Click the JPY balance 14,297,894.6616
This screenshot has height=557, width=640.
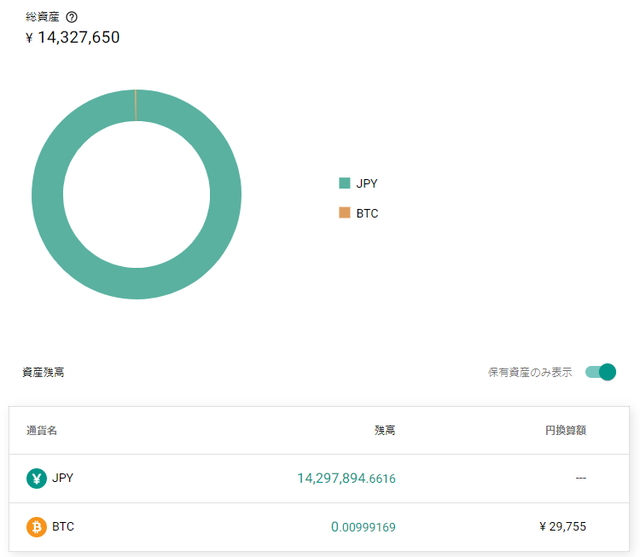coord(346,478)
